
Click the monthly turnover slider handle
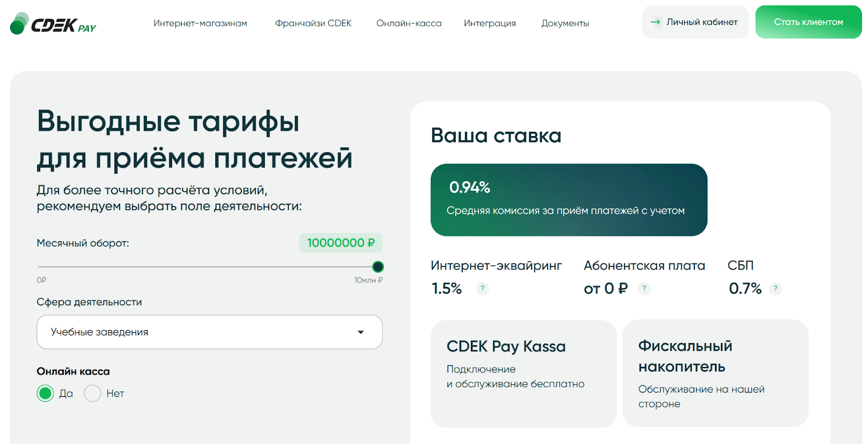378,267
